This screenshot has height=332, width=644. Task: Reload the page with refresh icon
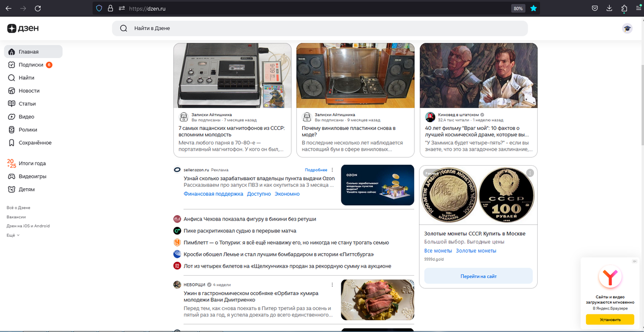[x=38, y=9]
